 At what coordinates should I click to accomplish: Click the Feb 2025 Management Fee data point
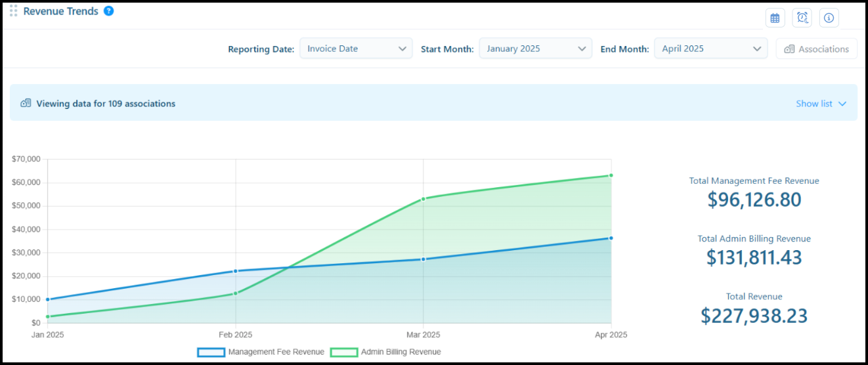pyautogui.click(x=235, y=271)
